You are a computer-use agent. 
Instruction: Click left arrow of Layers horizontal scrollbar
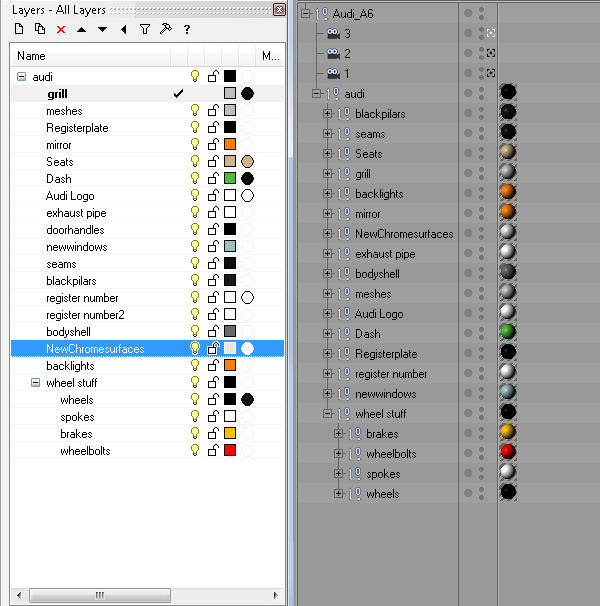click(x=19, y=595)
